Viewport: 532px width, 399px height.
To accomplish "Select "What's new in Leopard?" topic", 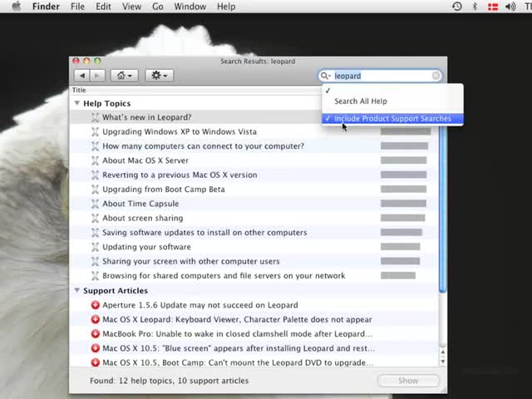I will pyautogui.click(x=147, y=117).
